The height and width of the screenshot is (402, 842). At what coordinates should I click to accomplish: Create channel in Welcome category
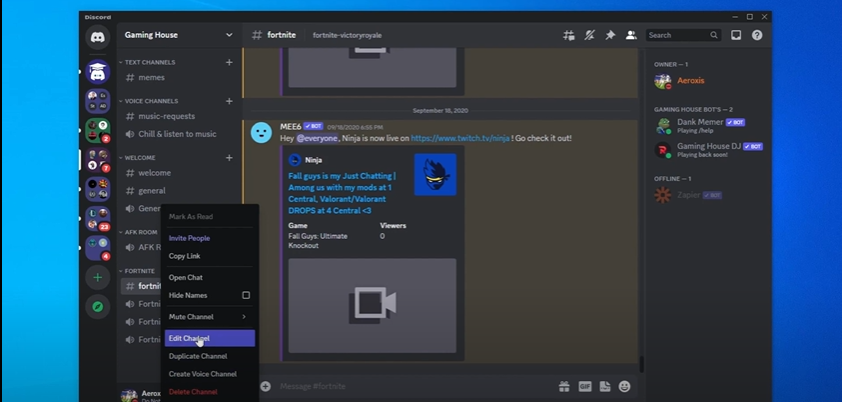229,158
